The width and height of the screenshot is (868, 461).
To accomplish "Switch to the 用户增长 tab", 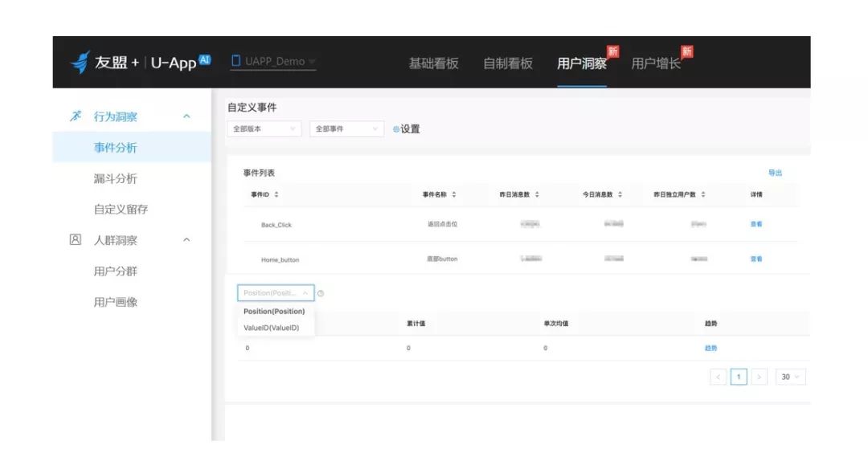I will [656, 63].
